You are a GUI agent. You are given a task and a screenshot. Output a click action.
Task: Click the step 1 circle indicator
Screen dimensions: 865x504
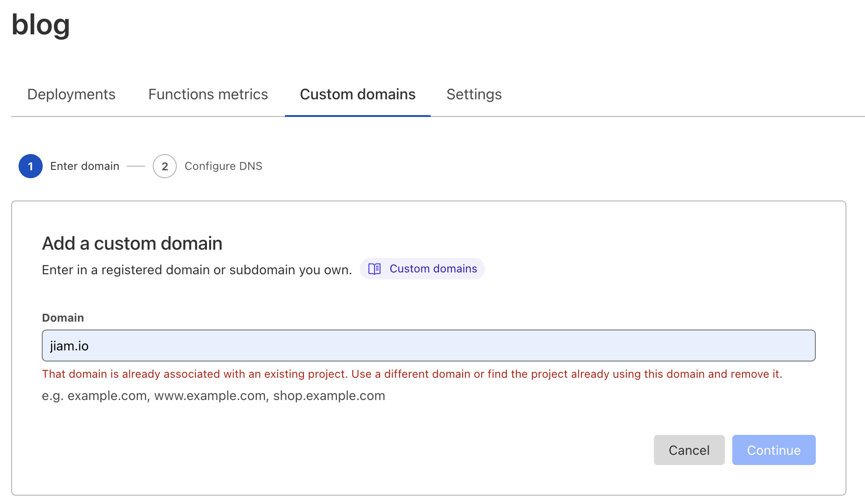click(31, 166)
